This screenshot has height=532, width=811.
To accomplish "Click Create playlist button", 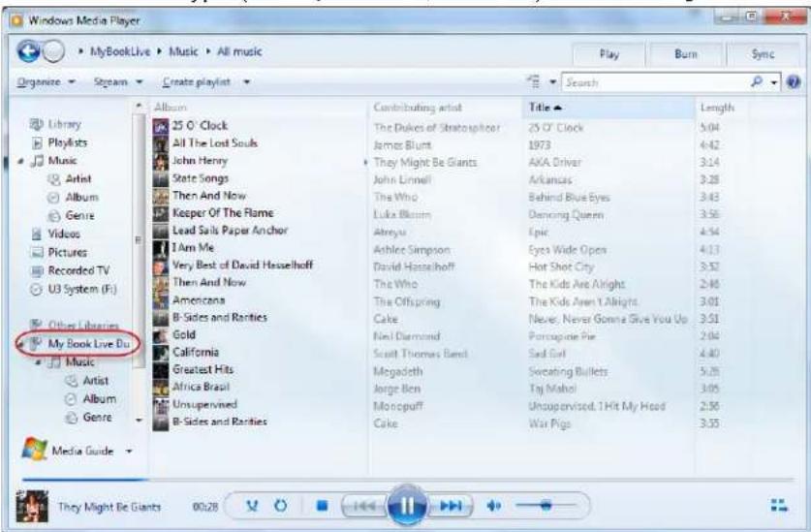I will pyautogui.click(x=197, y=81).
